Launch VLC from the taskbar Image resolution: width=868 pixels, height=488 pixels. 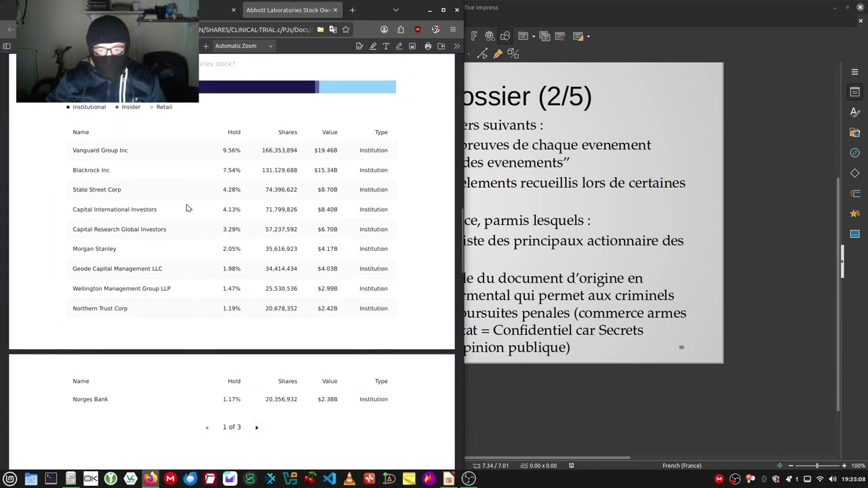coord(349,479)
